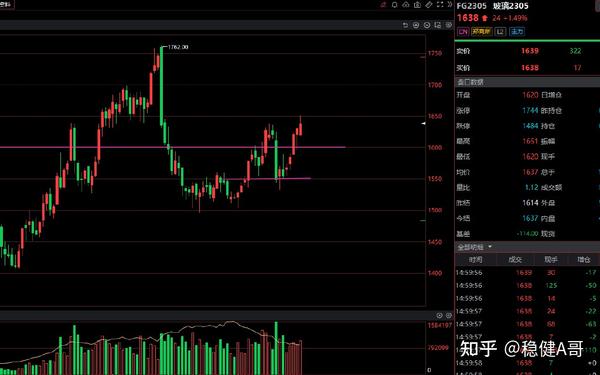Toggle the L2 data level tag
The width and height of the screenshot is (600, 375).
[500, 32]
